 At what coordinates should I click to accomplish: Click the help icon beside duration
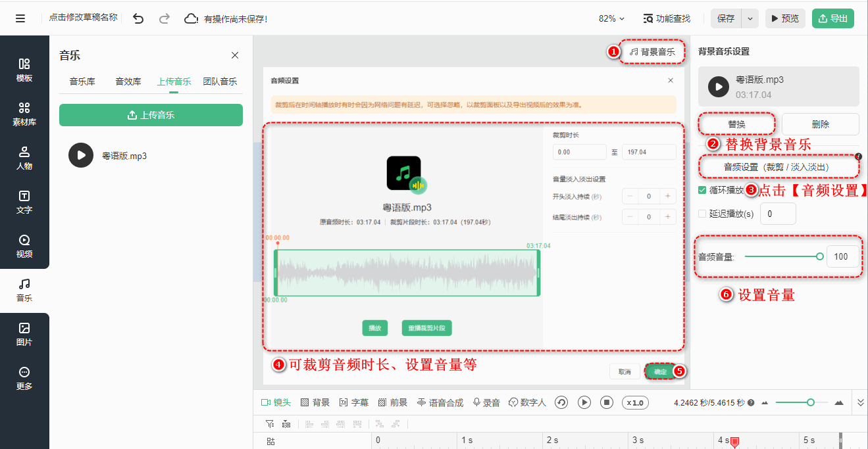point(751,403)
